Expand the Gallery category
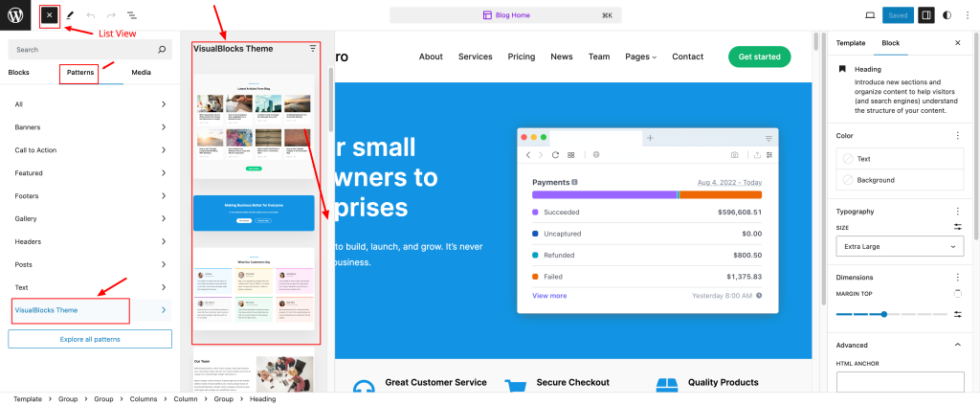This screenshot has width=980, height=405. point(90,218)
